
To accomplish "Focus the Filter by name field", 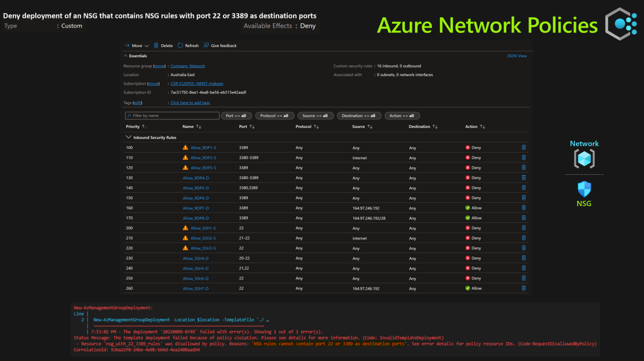I will click(172, 116).
